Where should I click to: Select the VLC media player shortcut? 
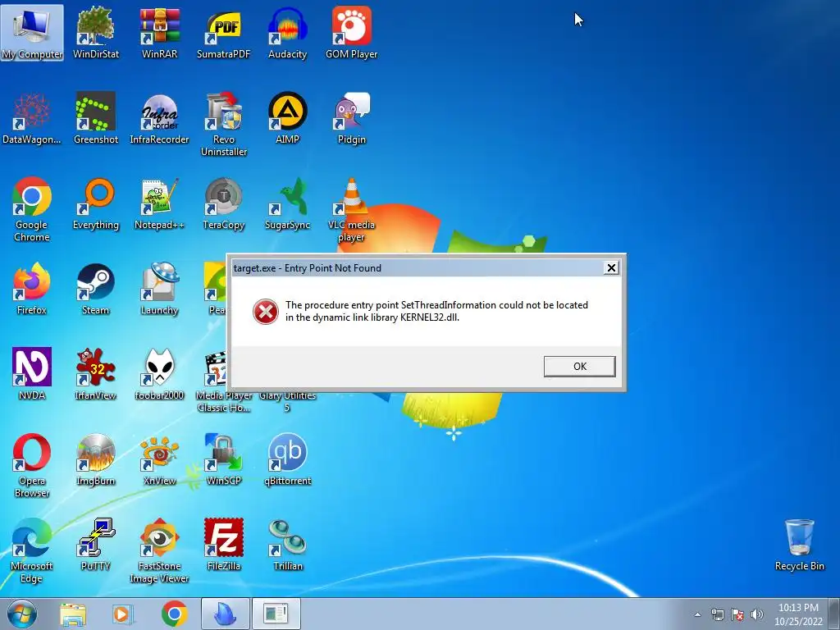coord(351,209)
